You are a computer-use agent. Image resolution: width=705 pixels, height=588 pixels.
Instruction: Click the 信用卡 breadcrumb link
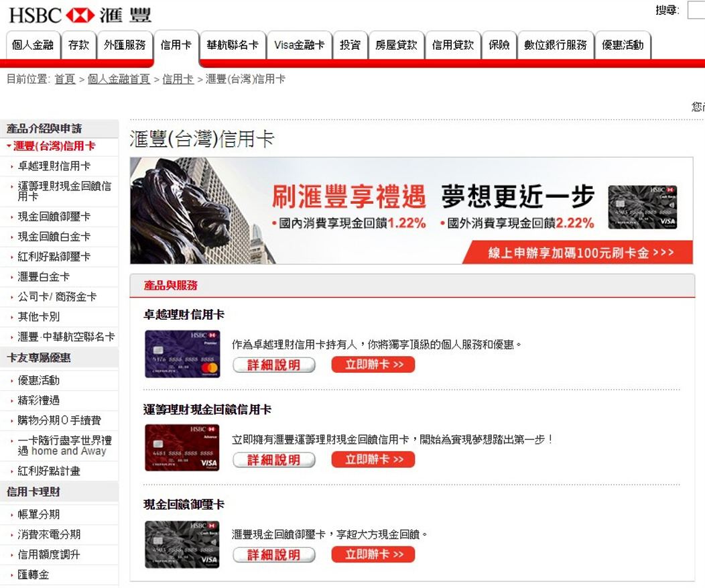point(178,79)
